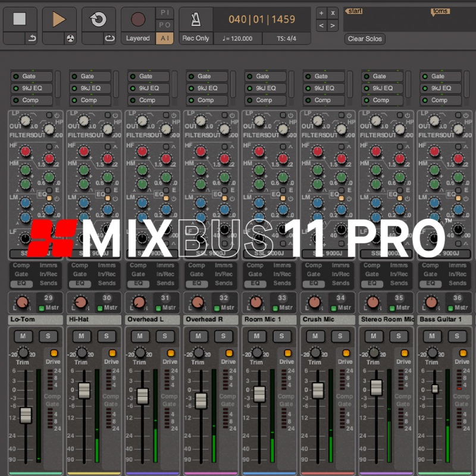Solo the Hi-Hat channel
This screenshot has height=476, width=476.
(x=107, y=336)
